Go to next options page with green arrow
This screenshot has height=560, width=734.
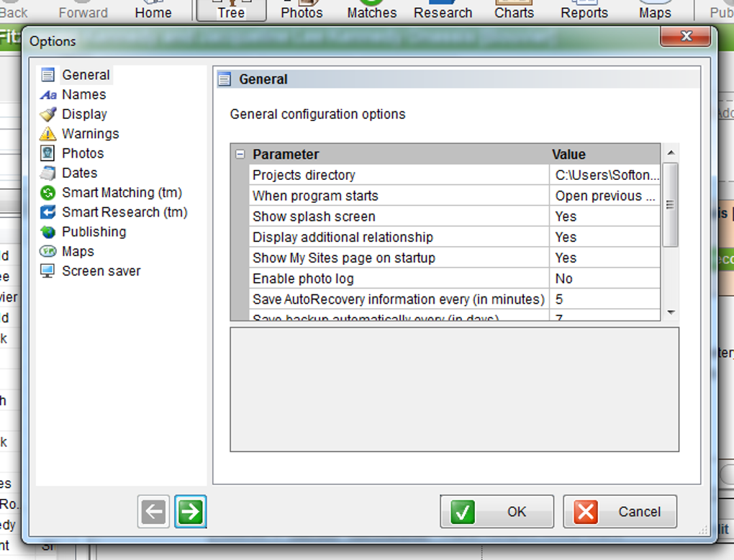(191, 511)
